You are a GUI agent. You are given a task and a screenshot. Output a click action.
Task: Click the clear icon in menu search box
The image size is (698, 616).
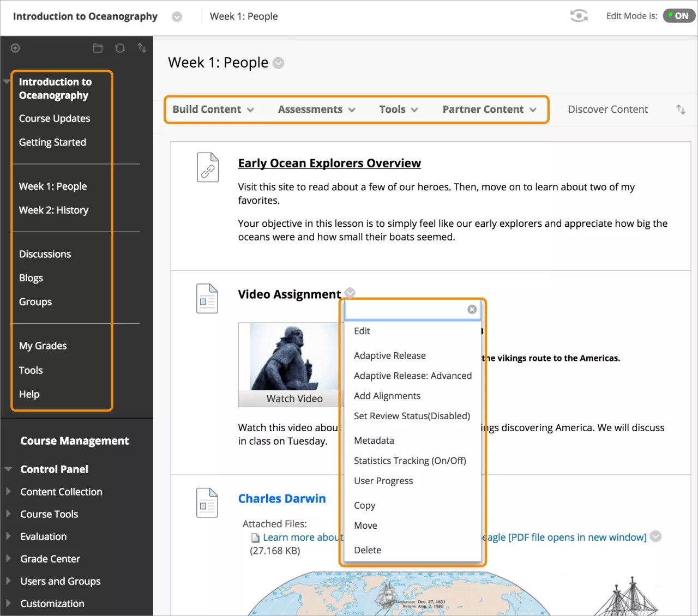(x=472, y=310)
